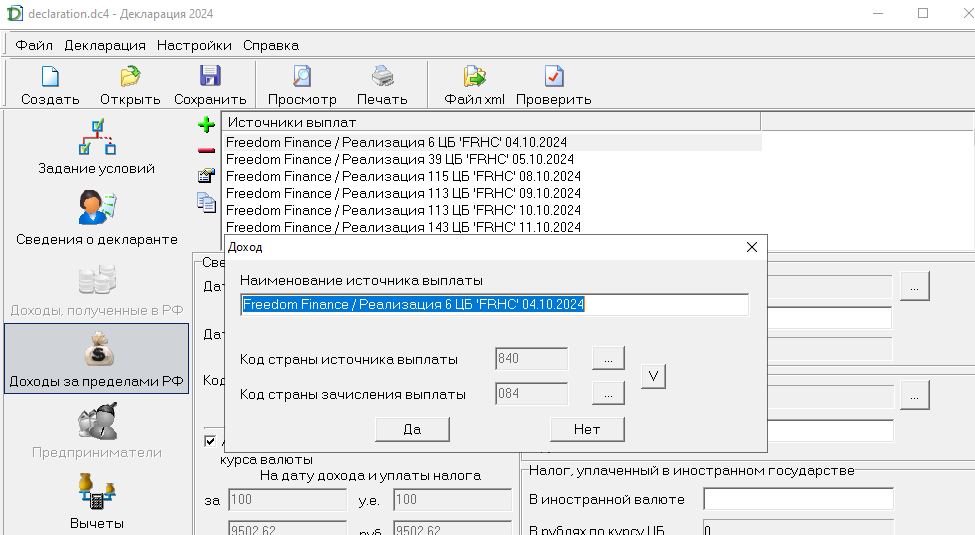Close the Доход dialog

click(752, 247)
